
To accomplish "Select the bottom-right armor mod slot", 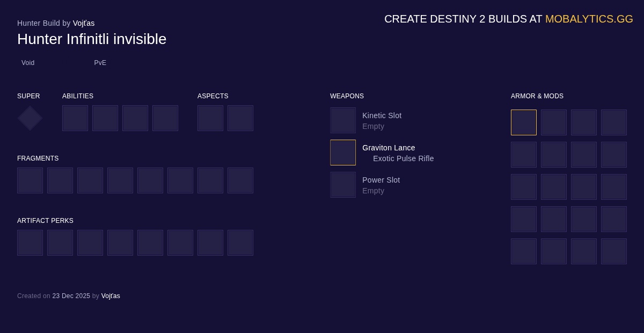I will [614, 251].
